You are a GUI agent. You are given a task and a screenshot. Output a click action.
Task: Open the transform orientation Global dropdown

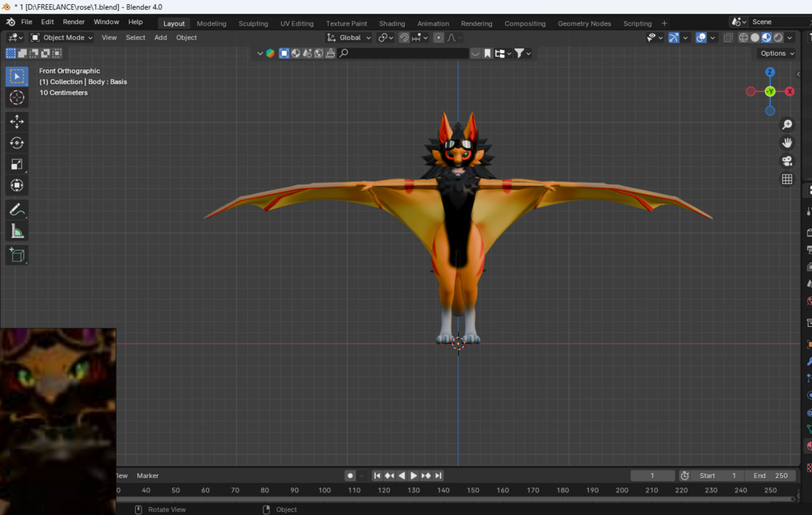pos(349,37)
